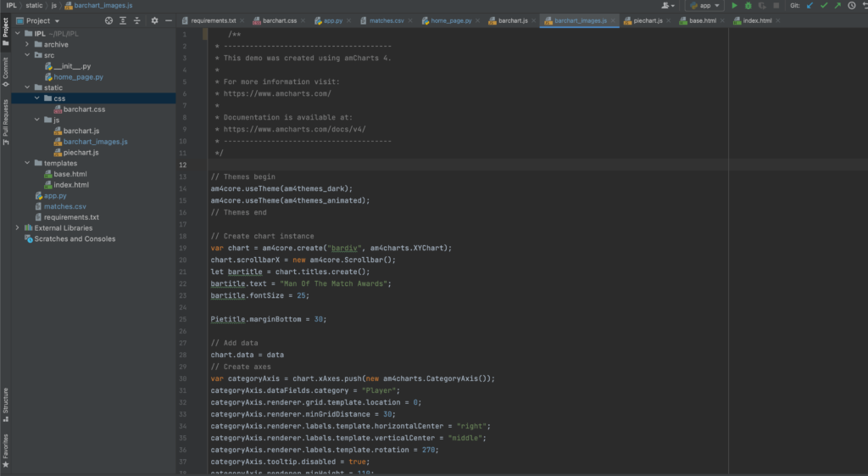Switch to the home_page.py tab
The image size is (868, 476).
click(x=450, y=20)
